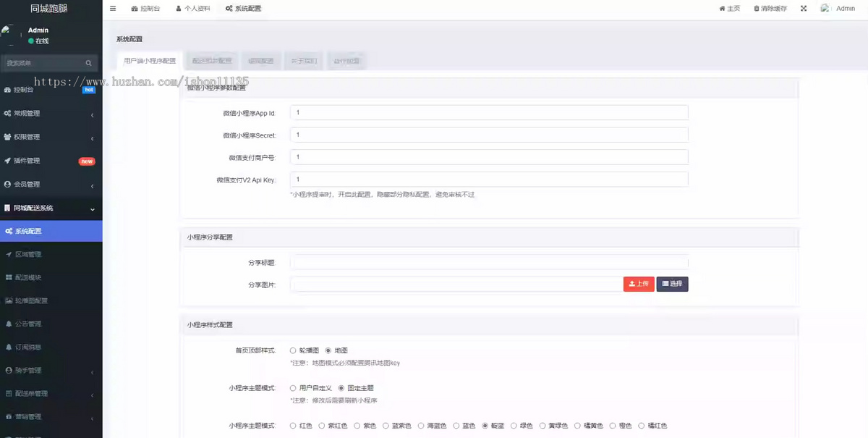Screen dimensions: 868x438
Task: Select the 用户自定义 theme mode radio
Action: 293,388
